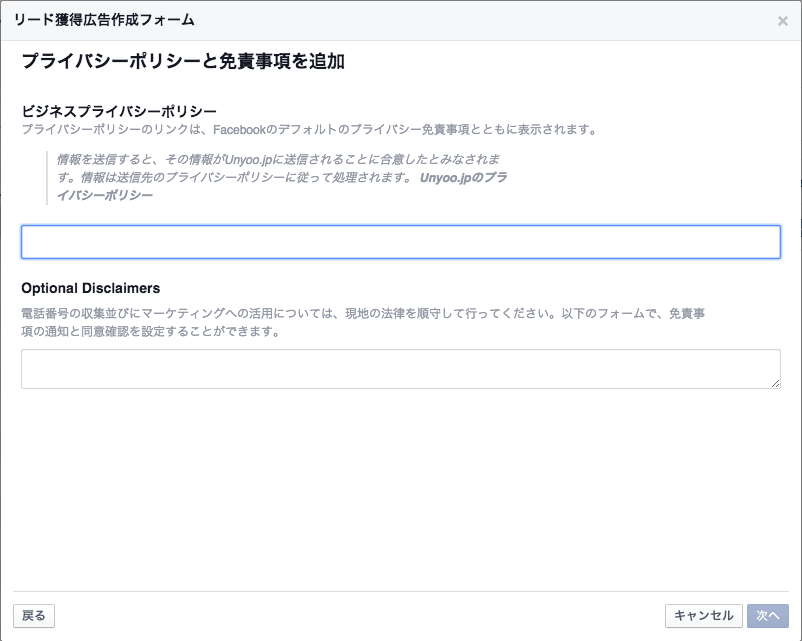Proceed with the 次へ button
This screenshot has width=802, height=641.
tap(768, 615)
